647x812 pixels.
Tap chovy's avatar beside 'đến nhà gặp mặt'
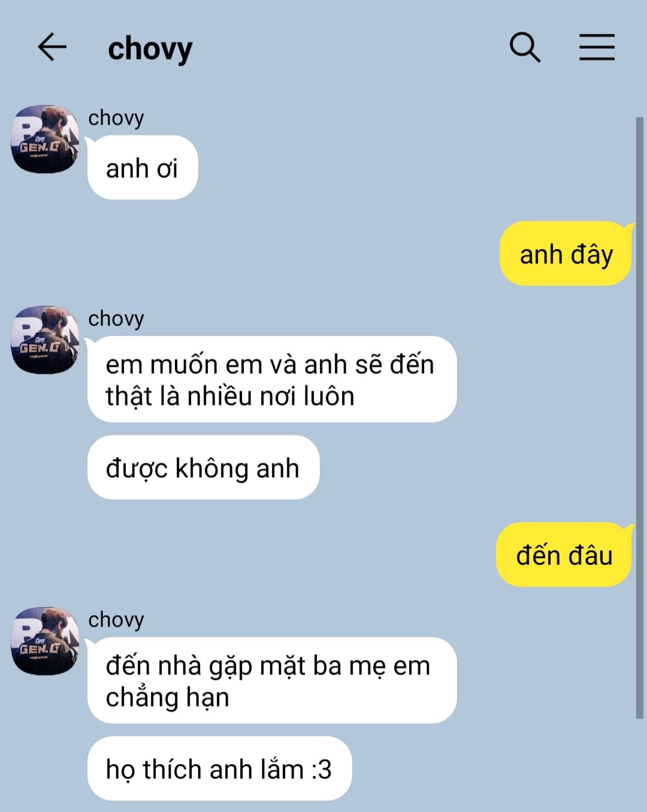(45, 641)
